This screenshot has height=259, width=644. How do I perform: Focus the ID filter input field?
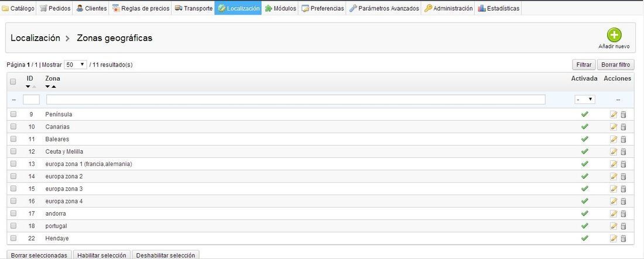point(31,100)
